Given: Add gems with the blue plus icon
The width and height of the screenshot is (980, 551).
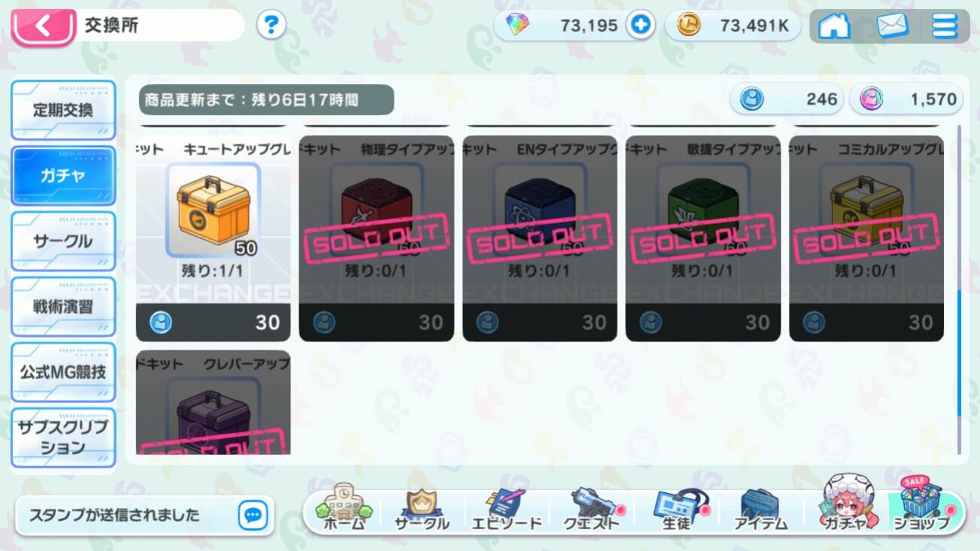Looking at the screenshot, I should (640, 26).
